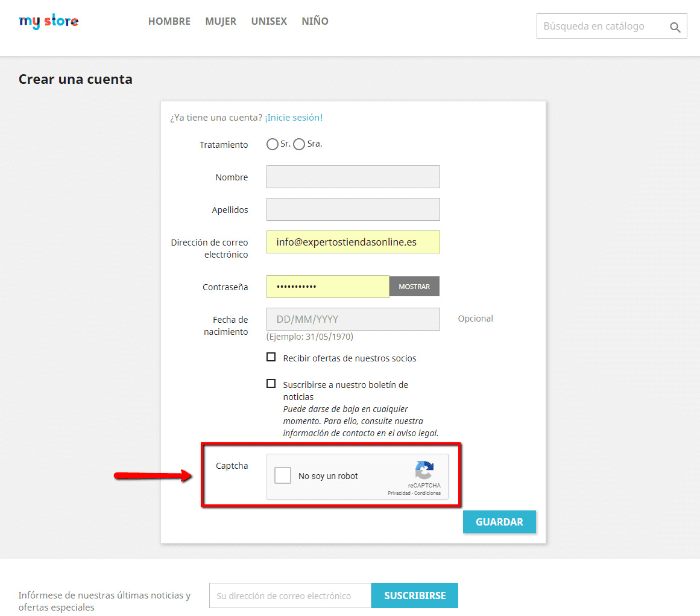The width and height of the screenshot is (700, 616).
Task: Click the my store logo
Action: 48,21
